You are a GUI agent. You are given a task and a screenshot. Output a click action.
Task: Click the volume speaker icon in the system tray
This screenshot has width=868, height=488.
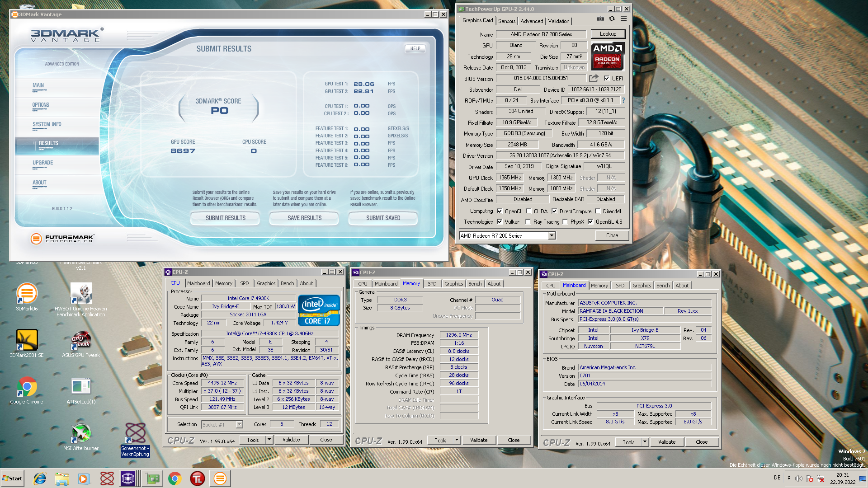798,479
